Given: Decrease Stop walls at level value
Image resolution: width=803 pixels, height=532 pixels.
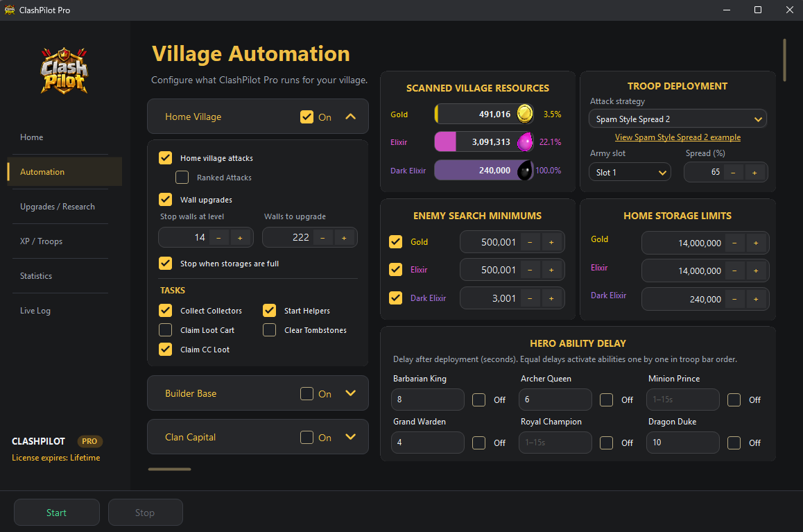Looking at the screenshot, I should coord(218,238).
